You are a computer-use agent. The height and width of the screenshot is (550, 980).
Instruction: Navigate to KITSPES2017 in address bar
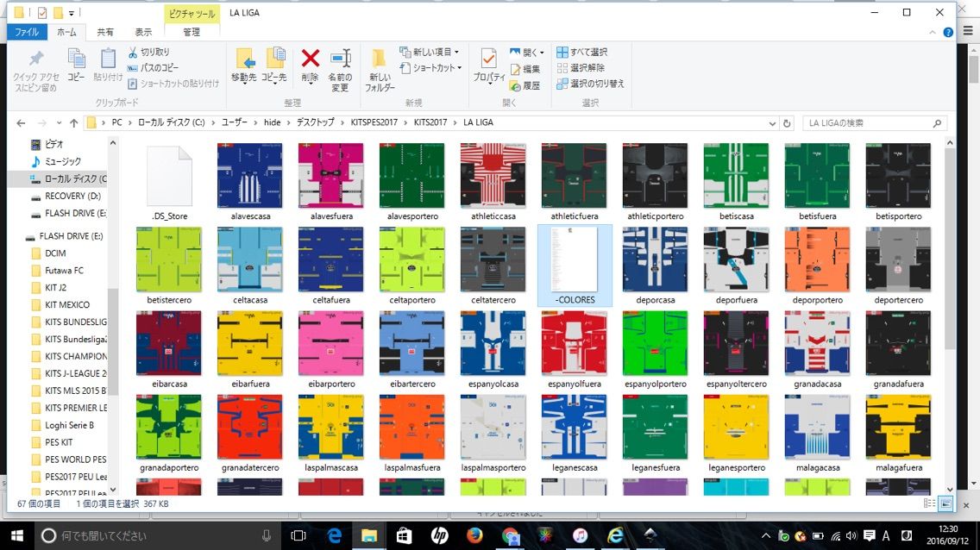[x=374, y=122]
